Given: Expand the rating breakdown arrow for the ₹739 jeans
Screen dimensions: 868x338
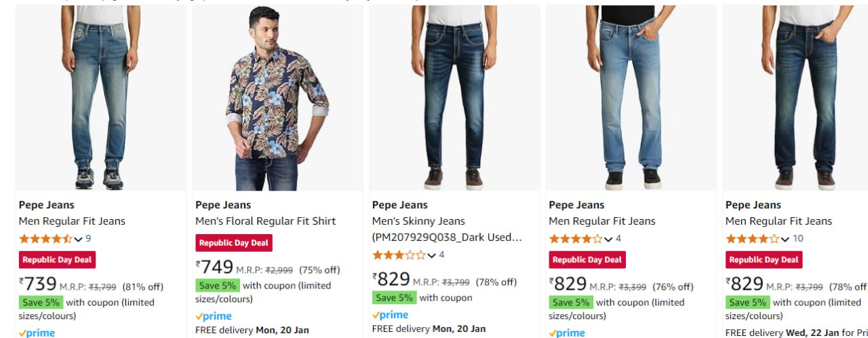Looking at the screenshot, I should point(78,239).
